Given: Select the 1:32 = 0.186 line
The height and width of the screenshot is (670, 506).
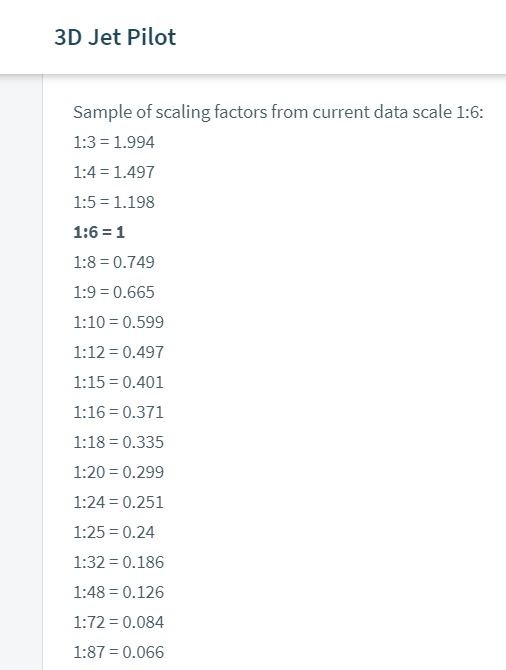Looking at the screenshot, I should [x=118, y=562].
